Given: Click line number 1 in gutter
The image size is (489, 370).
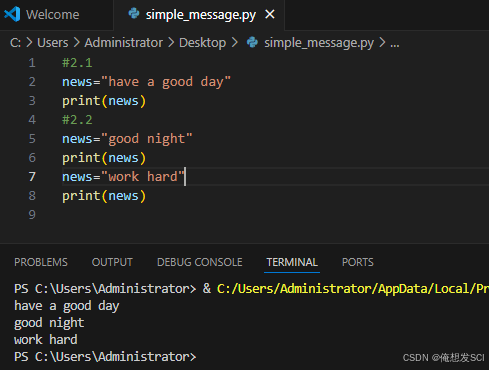Looking at the screenshot, I should coord(32,63).
